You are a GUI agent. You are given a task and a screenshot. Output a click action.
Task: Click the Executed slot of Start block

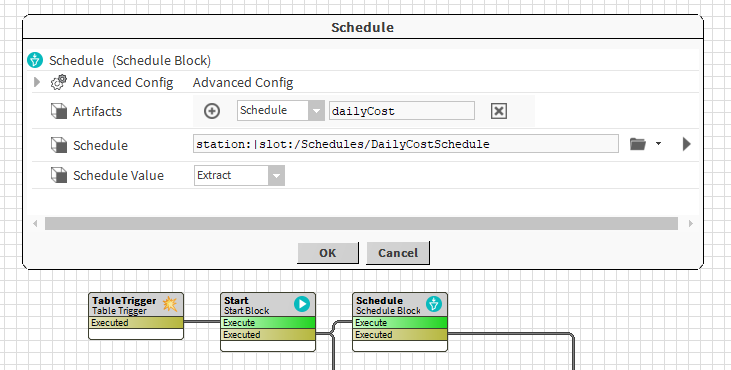coord(268,335)
